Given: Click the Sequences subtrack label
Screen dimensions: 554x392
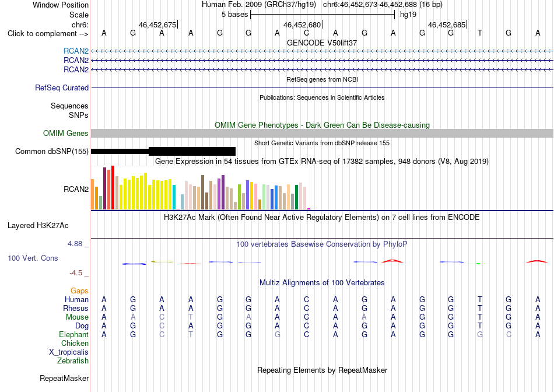Looking at the screenshot, I should tap(69, 106).
